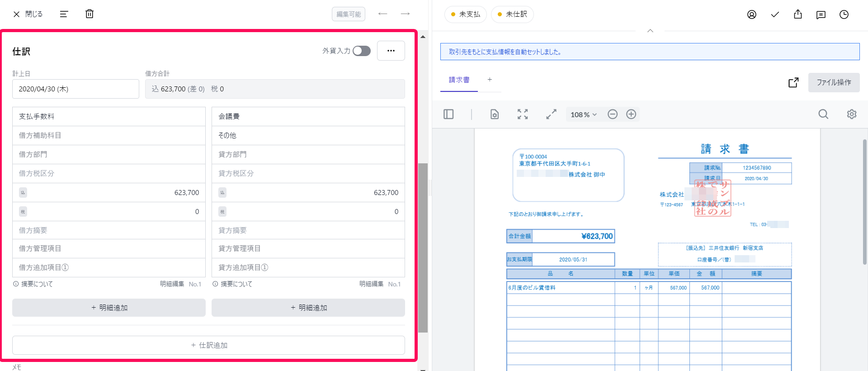The width and height of the screenshot is (868, 371).
Task: Click the debit side 明細追加 button
Action: click(x=109, y=308)
